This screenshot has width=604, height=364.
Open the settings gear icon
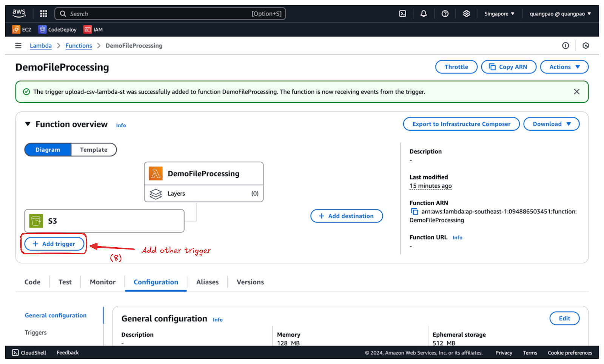(x=467, y=14)
